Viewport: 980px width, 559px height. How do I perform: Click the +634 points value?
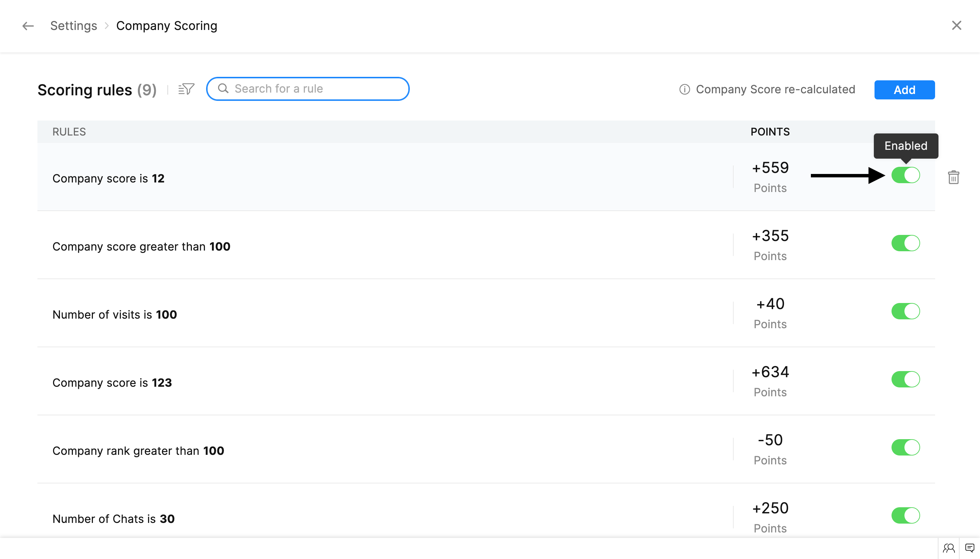pyautogui.click(x=770, y=372)
